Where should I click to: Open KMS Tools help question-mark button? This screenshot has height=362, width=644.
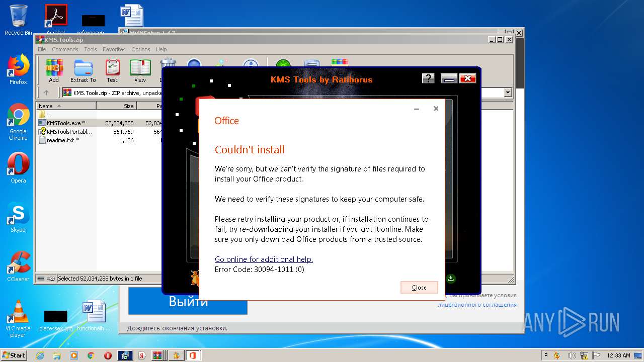click(x=428, y=78)
